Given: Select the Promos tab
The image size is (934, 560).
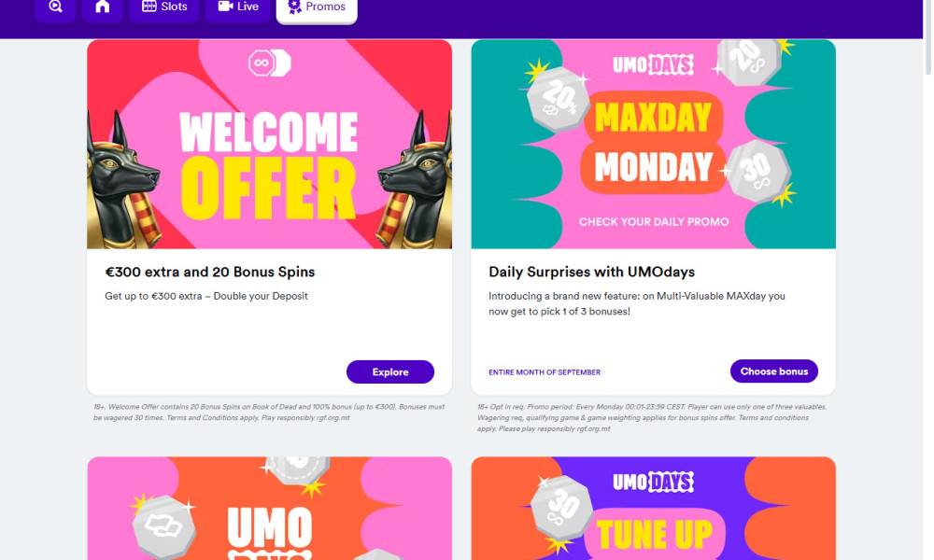Looking at the screenshot, I should click(317, 8).
